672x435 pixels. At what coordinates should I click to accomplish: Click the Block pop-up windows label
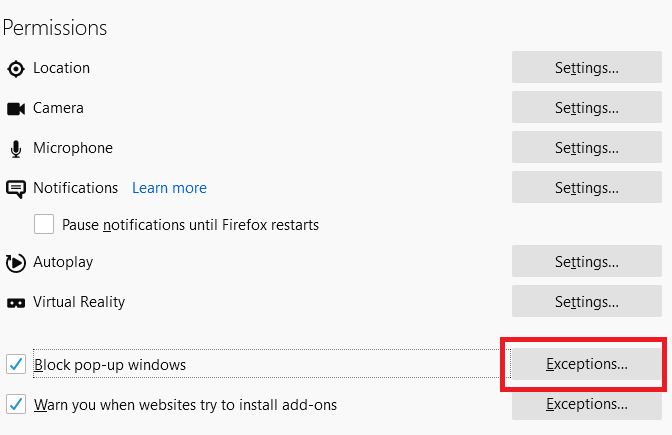click(x=110, y=365)
